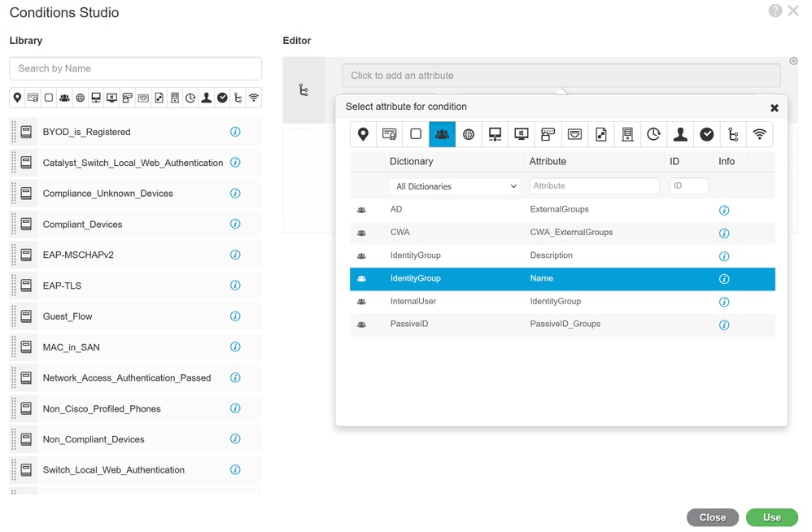Viewport: 812px width, 532px height.
Task: Show info for InternalUser IdentityGroup attribute
Action: [724, 302]
